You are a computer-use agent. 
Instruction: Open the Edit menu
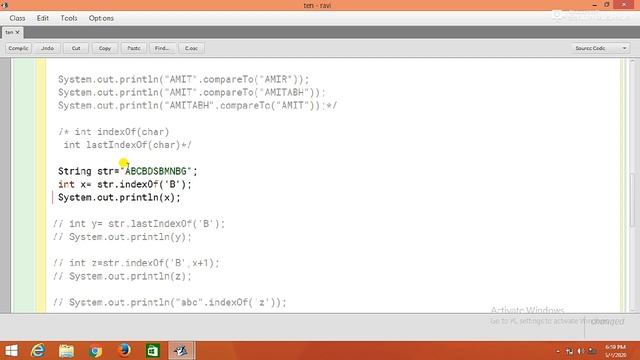click(42, 18)
